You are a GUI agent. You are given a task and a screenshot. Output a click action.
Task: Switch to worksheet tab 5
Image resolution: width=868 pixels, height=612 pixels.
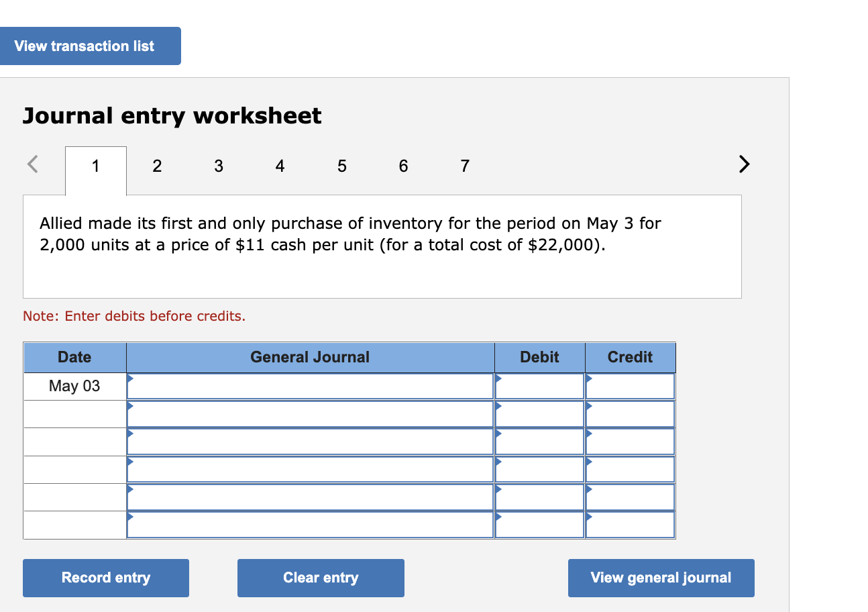342,166
